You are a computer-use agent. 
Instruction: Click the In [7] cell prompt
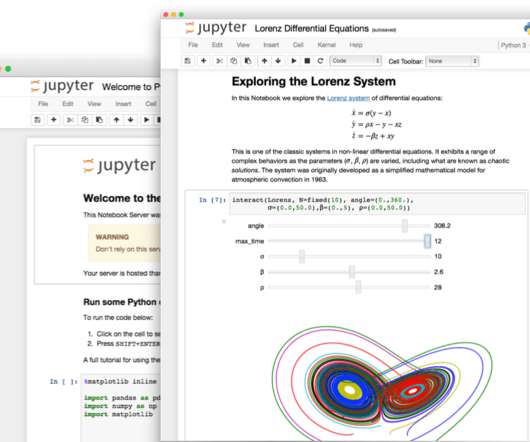pos(212,200)
